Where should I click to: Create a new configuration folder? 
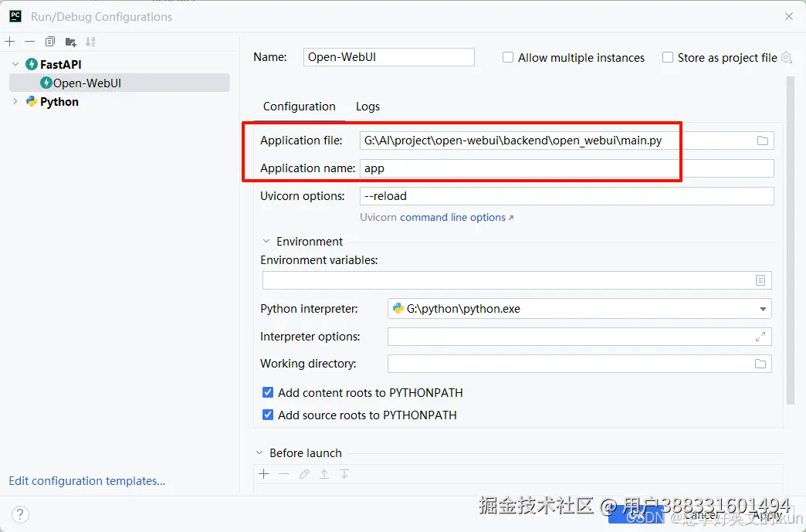click(70, 42)
